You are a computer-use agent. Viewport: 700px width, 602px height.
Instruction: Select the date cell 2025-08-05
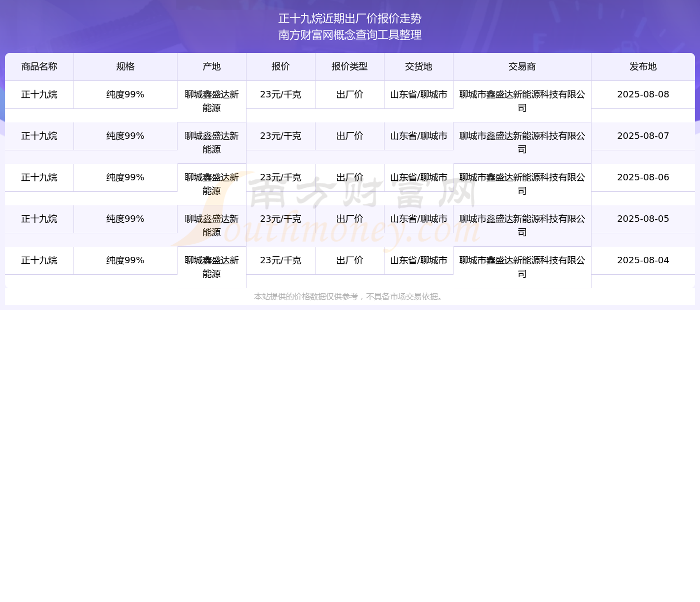(643, 219)
